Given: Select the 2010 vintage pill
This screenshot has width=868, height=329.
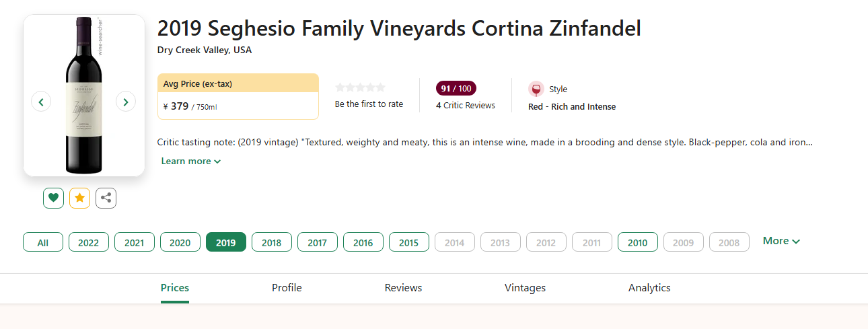Looking at the screenshot, I should click(637, 242).
